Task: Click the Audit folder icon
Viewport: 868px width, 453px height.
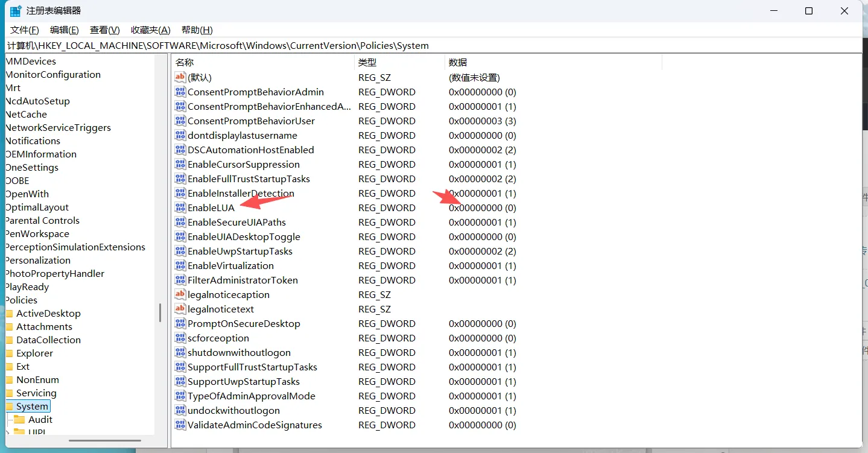Action: (x=20, y=419)
